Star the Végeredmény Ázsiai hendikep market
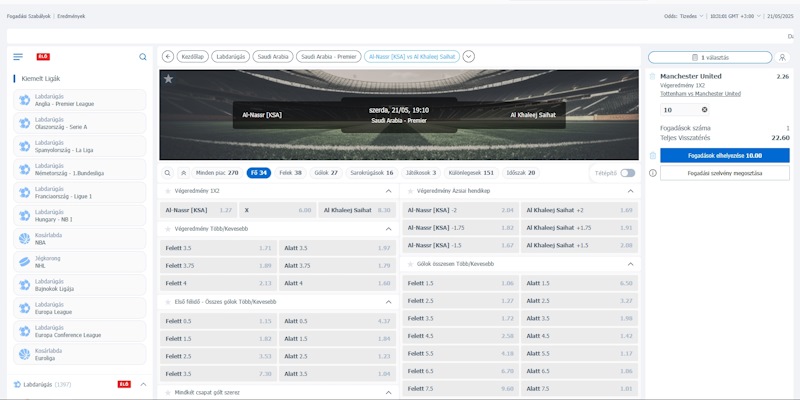Viewport: 800px width, 400px height. click(410, 191)
